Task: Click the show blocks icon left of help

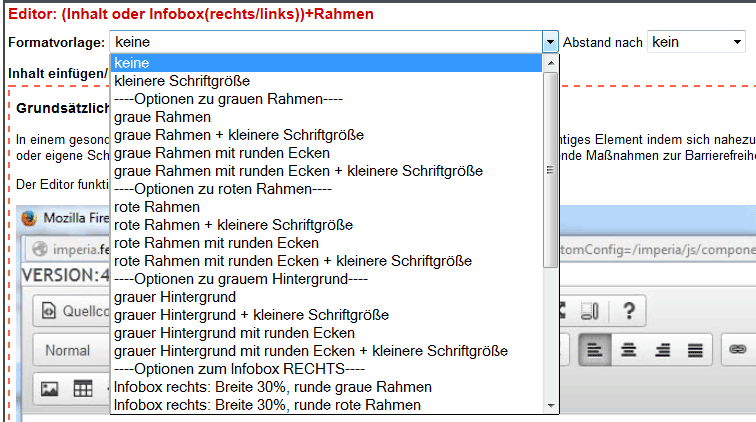Action: click(x=590, y=311)
